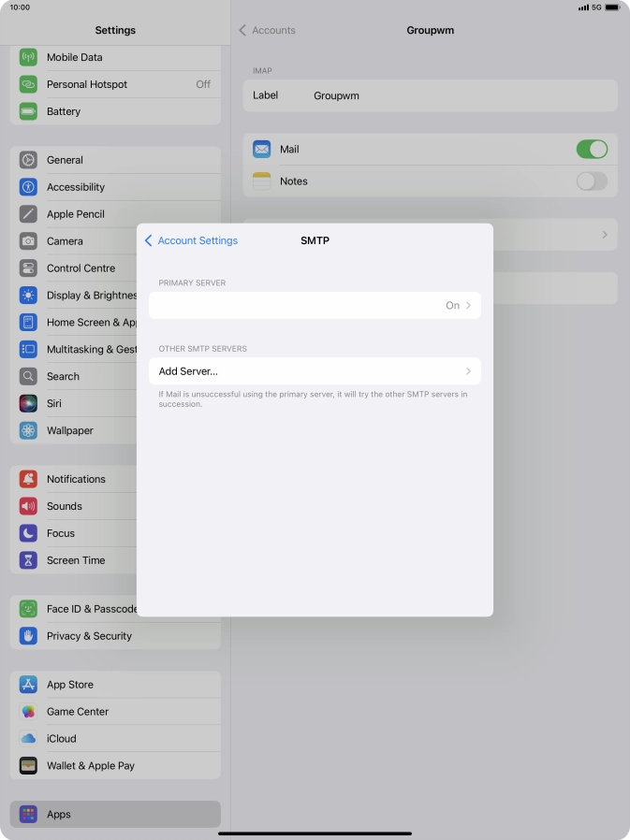Tap the Wallpaper flower icon
Viewport: 630px width, 840px height.
[x=28, y=431]
